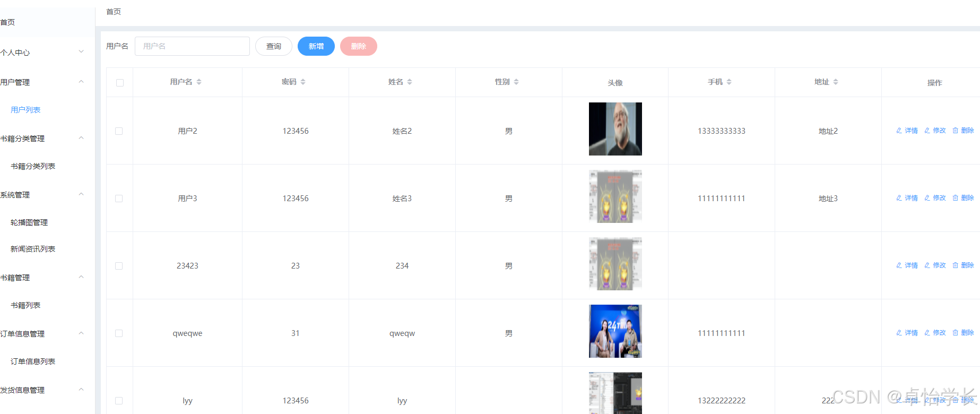Sort the 手机 column
The image size is (980, 414).
[729, 82]
